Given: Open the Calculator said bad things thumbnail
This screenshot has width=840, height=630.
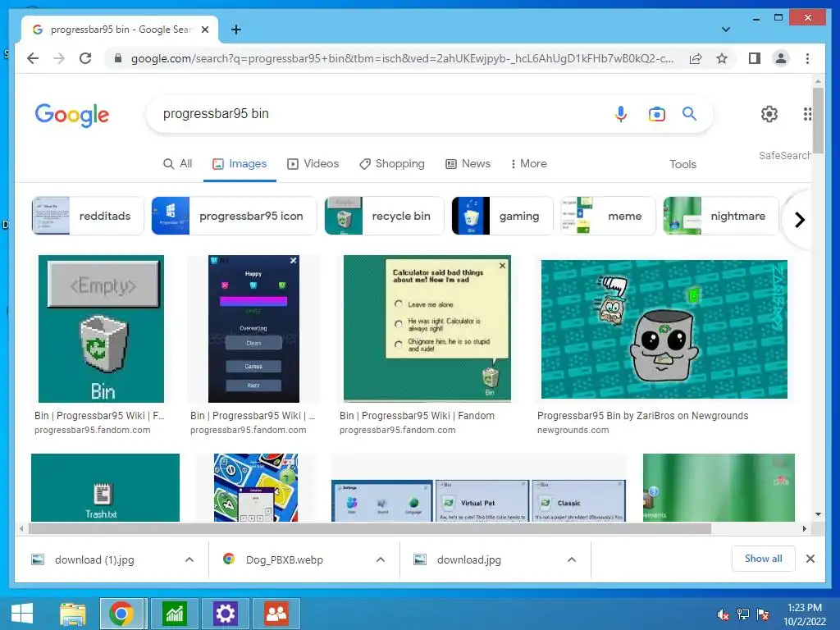Looking at the screenshot, I should [427, 328].
